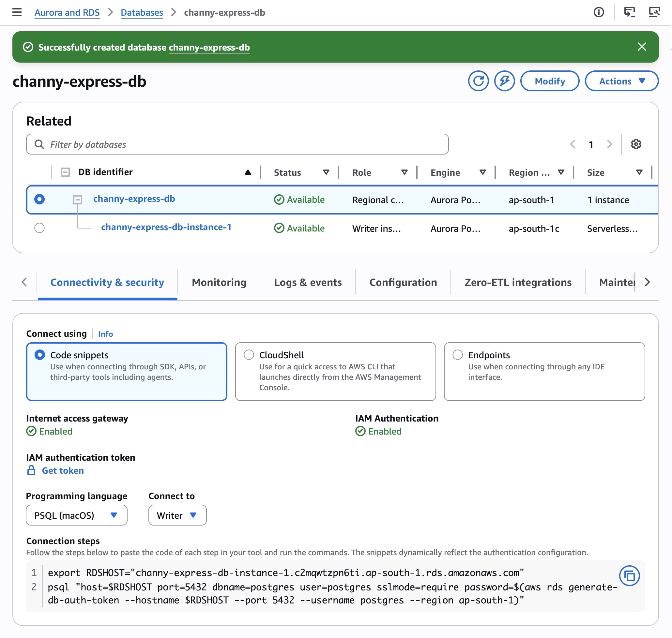Screen dimensions: 672x638
Task: Select the channy-express-db-instance-1 radio button
Action: pyautogui.click(x=39, y=228)
